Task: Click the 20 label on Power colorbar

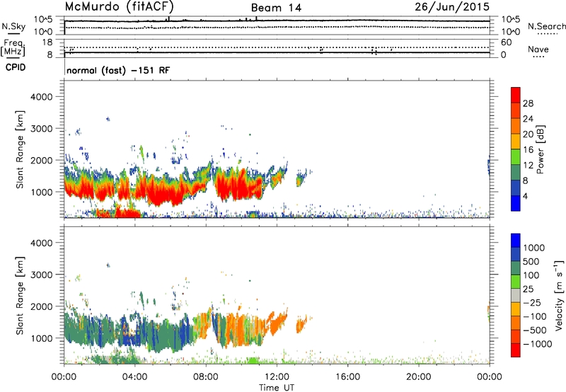Action: (528, 134)
